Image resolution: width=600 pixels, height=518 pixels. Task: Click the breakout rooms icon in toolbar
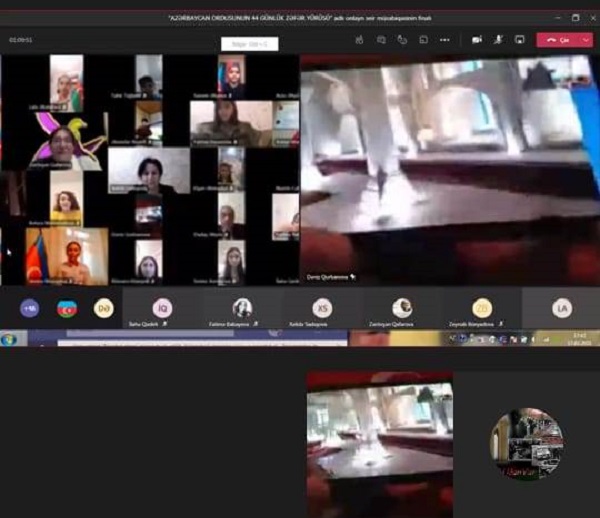point(423,40)
